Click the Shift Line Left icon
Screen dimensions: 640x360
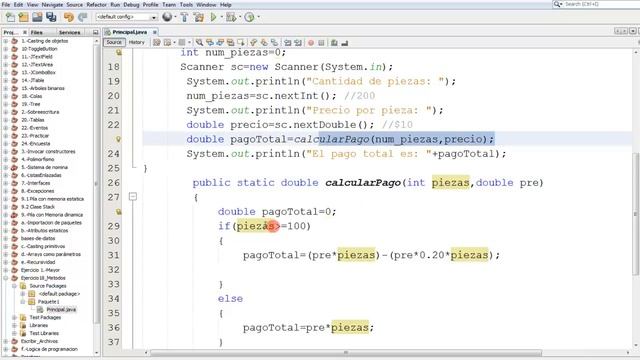[x=287, y=42]
